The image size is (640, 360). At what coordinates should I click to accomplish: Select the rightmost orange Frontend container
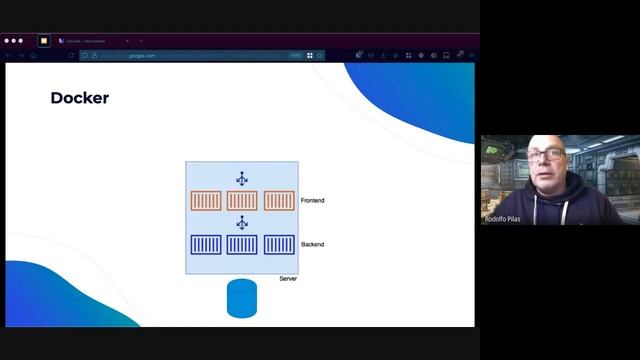point(279,201)
